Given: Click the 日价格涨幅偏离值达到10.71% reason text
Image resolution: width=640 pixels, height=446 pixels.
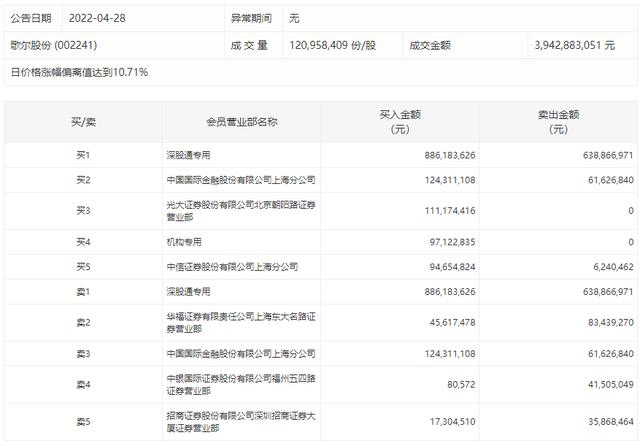Looking at the screenshot, I should point(79,72).
